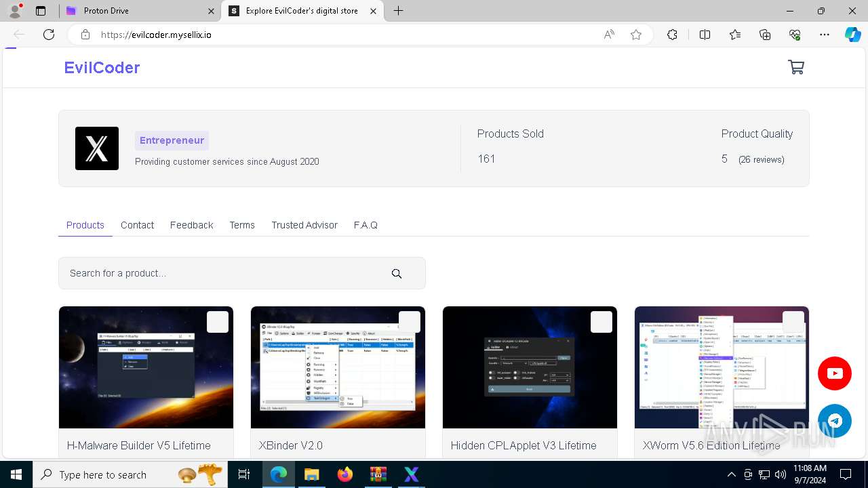Open Favorites list icon
868x488 pixels.
735,35
